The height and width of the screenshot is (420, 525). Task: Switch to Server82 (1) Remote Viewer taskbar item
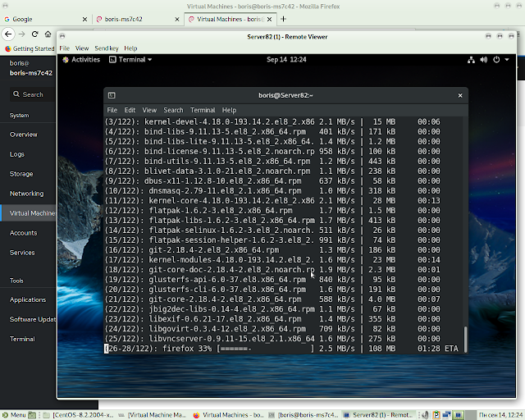coord(378,415)
